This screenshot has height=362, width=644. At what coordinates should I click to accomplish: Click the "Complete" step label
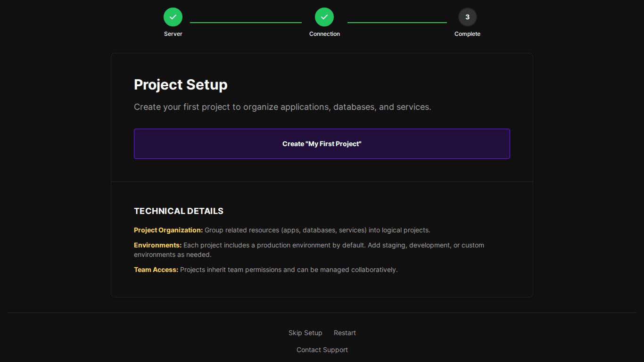click(467, 34)
